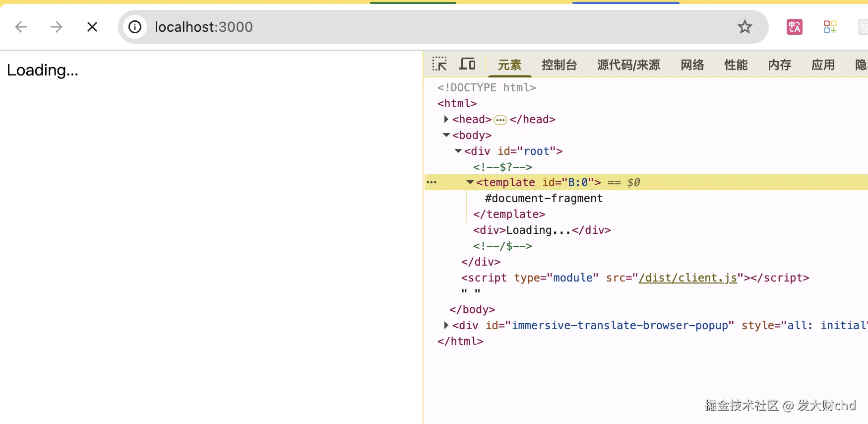Collapse the template B:0 node
Viewport: 868px width, 424px height.
pyautogui.click(x=470, y=183)
